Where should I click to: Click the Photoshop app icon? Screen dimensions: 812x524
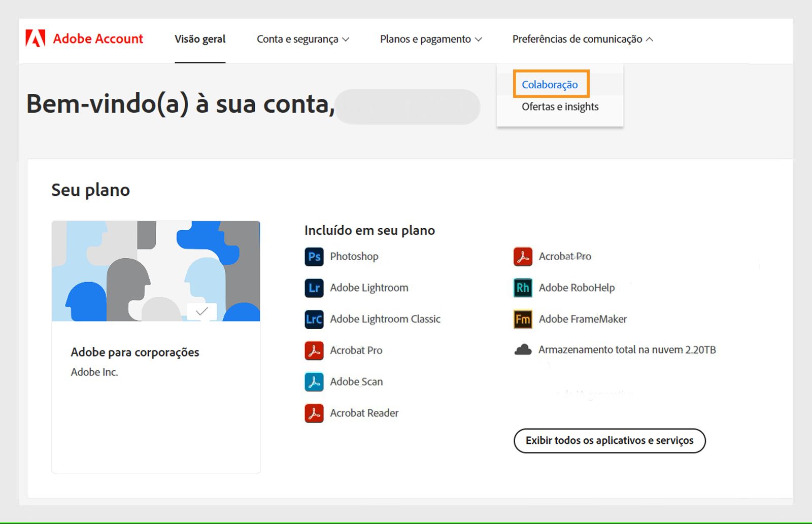click(x=314, y=257)
